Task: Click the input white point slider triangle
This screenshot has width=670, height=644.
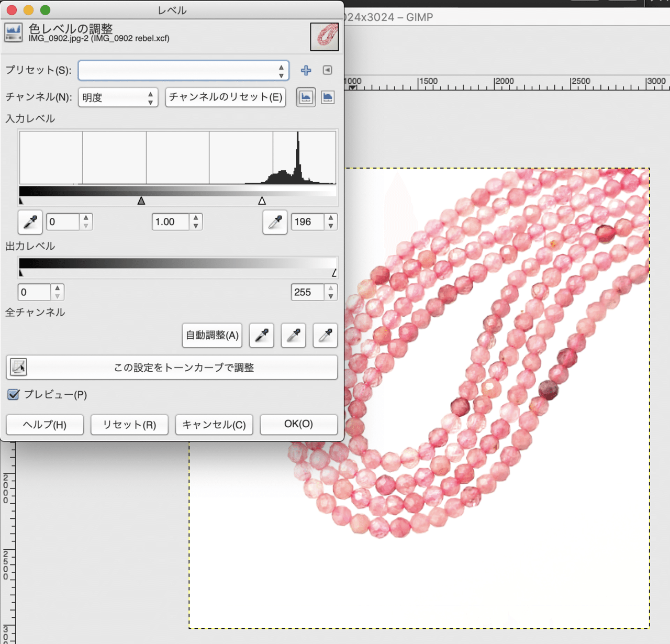Action: (x=262, y=201)
